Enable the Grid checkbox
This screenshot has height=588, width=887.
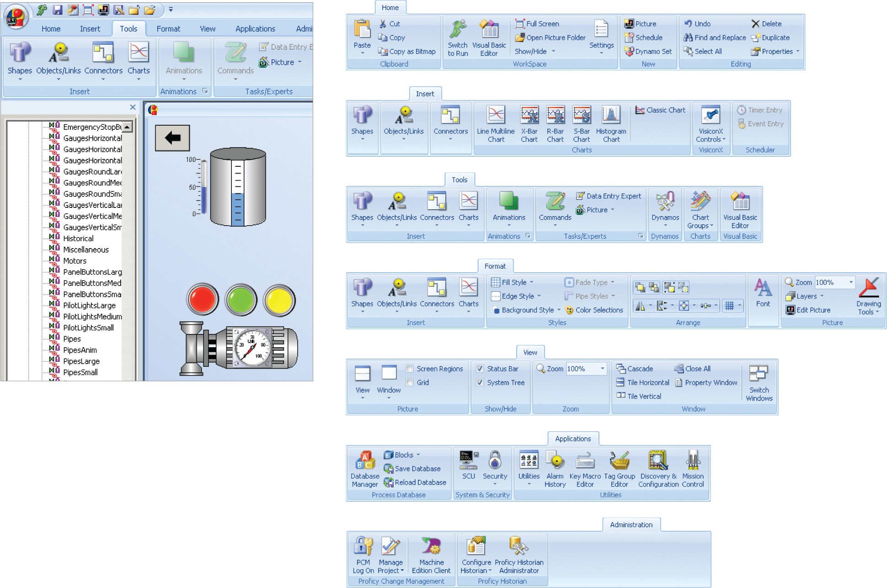pos(410,382)
